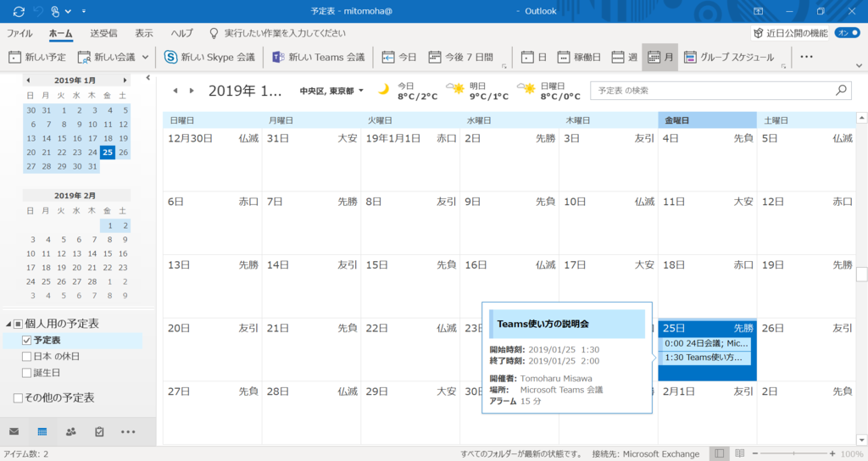The width and height of the screenshot is (868, 461).
Task: Open the ファイル menu
Action: point(19,33)
